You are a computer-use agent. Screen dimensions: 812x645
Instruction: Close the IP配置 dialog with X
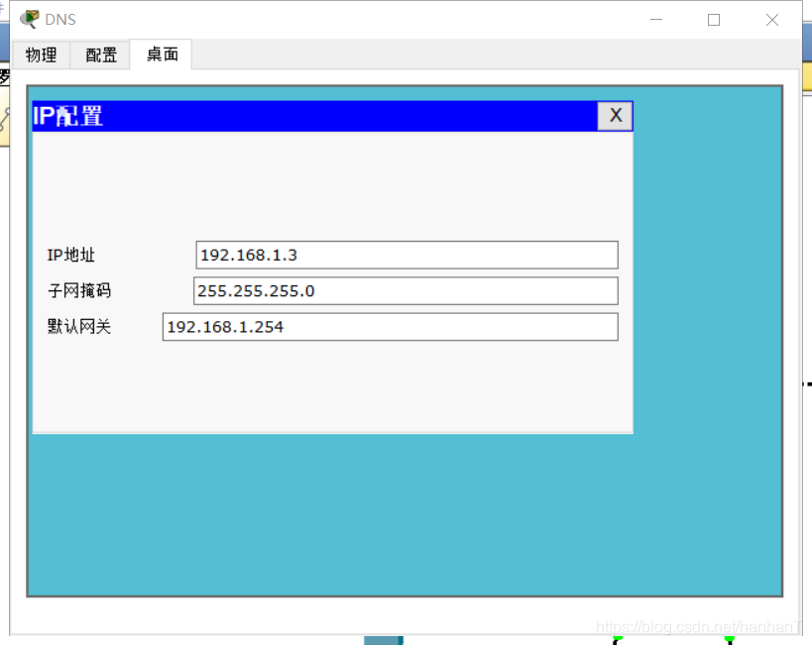click(x=615, y=116)
